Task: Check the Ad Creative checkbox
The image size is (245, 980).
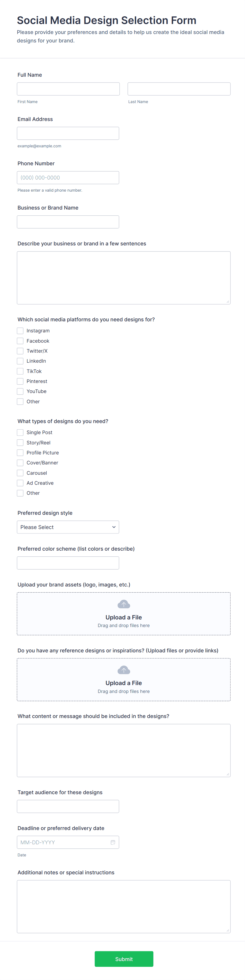Action: (20, 483)
